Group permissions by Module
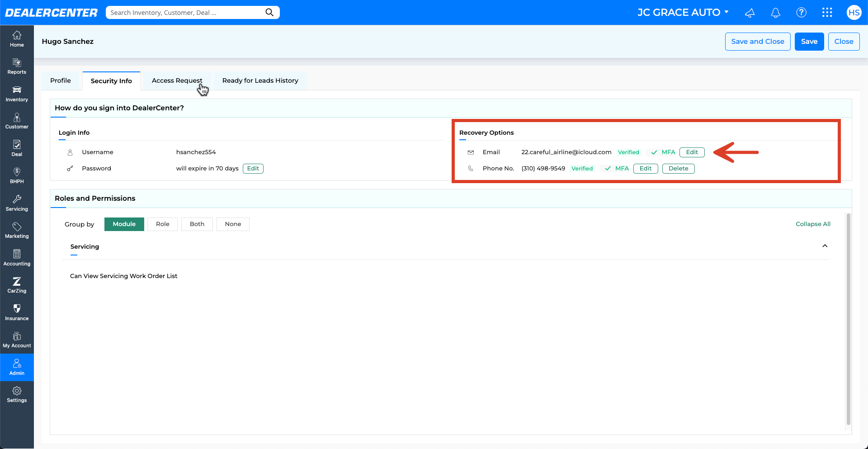Viewport: 868px width, 449px height. (124, 224)
